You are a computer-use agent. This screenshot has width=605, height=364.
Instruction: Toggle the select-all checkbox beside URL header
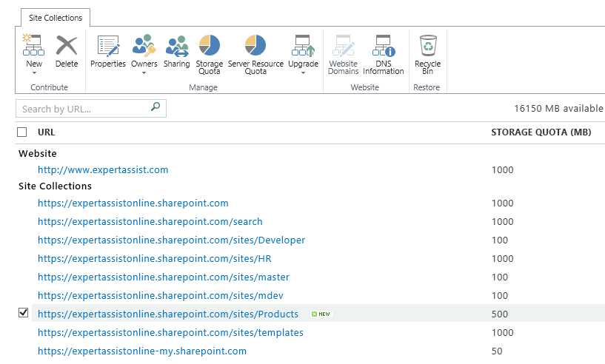(22, 132)
